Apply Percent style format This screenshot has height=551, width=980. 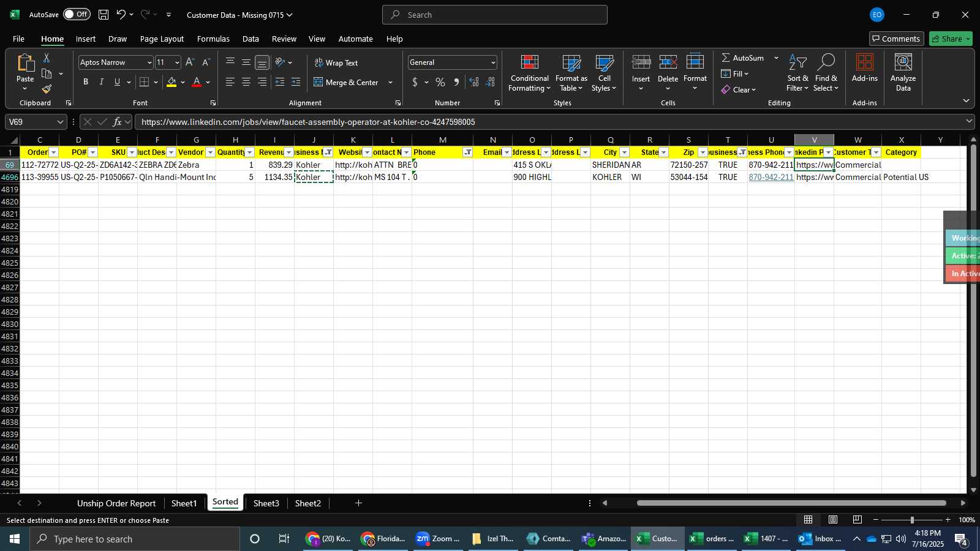click(x=440, y=82)
